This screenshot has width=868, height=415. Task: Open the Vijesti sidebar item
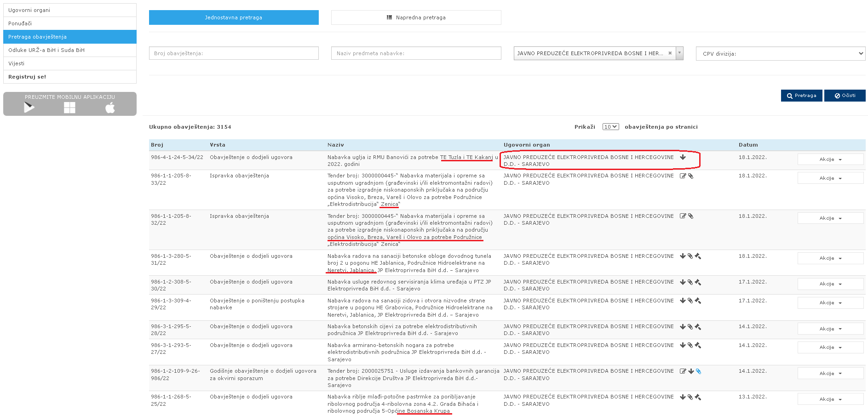tap(70, 63)
